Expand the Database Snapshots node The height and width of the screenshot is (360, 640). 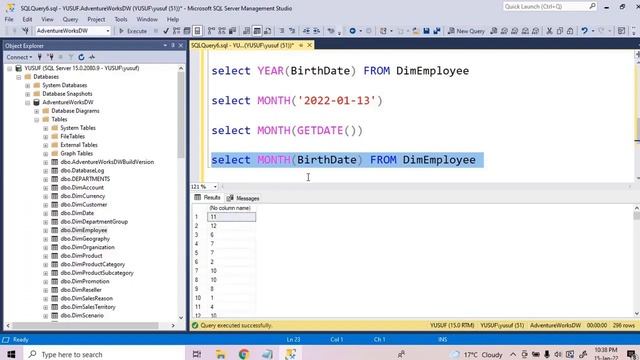click(x=28, y=94)
